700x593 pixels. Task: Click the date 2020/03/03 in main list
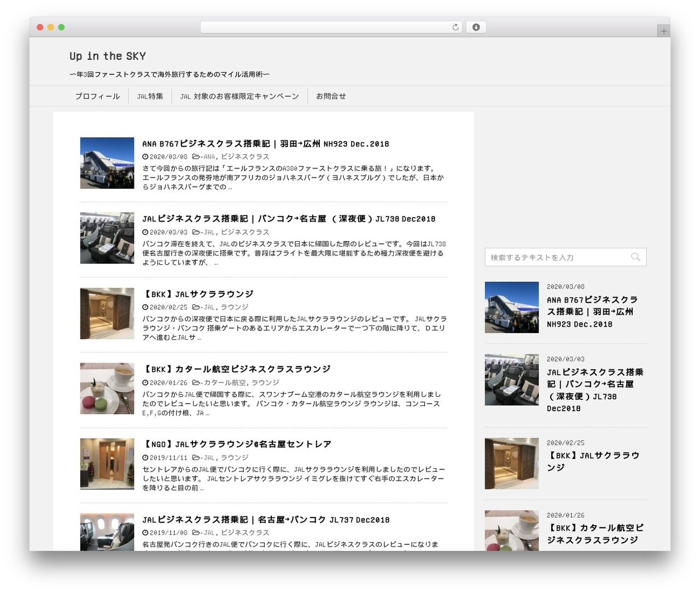click(168, 232)
